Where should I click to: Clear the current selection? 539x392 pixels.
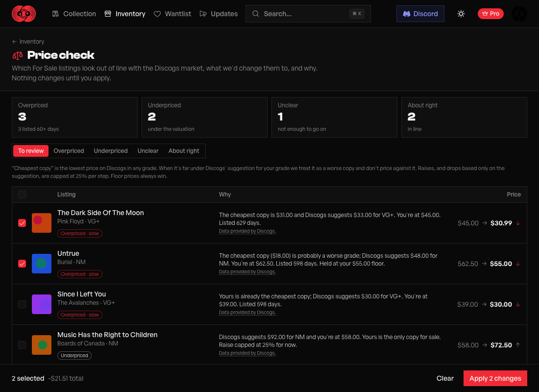click(x=445, y=378)
